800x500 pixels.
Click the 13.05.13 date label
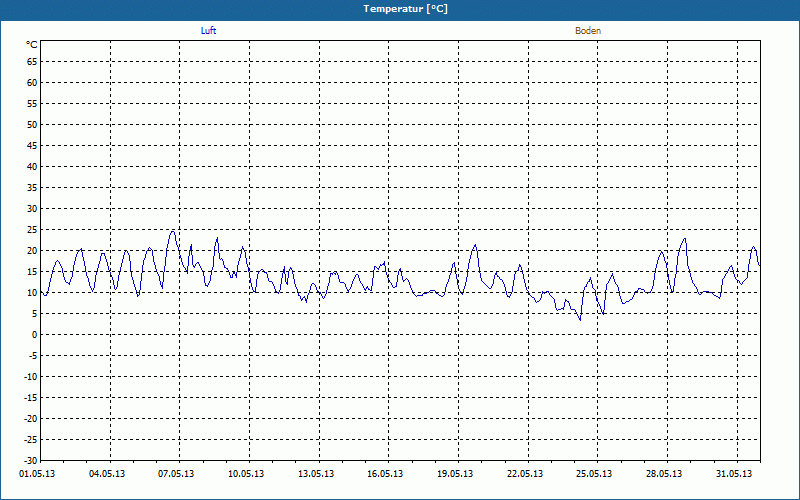(x=316, y=474)
